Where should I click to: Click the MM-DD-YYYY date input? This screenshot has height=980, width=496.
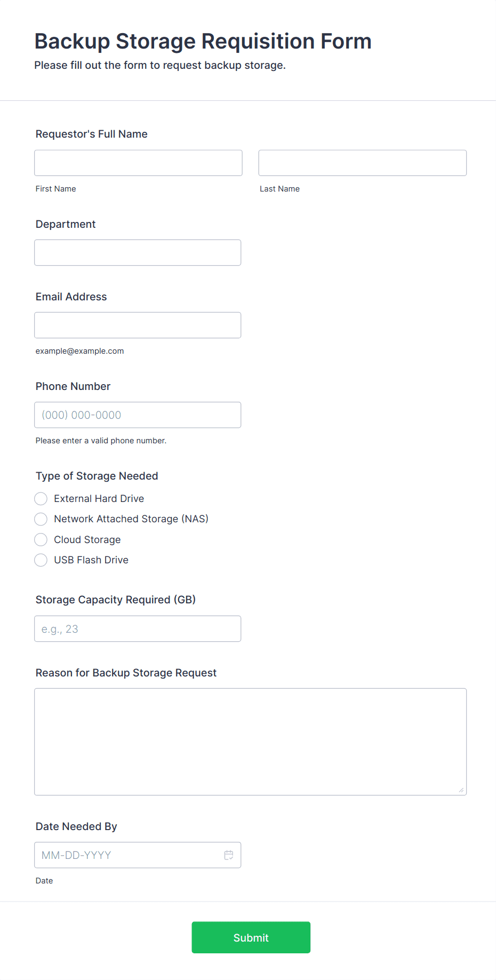128,855
